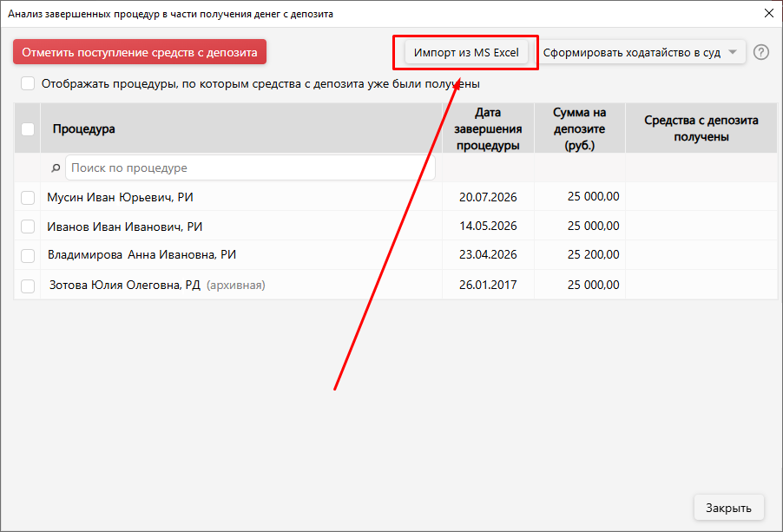This screenshot has width=783, height=532.
Task: Close the dialog with the X icon
Action: tap(769, 13)
